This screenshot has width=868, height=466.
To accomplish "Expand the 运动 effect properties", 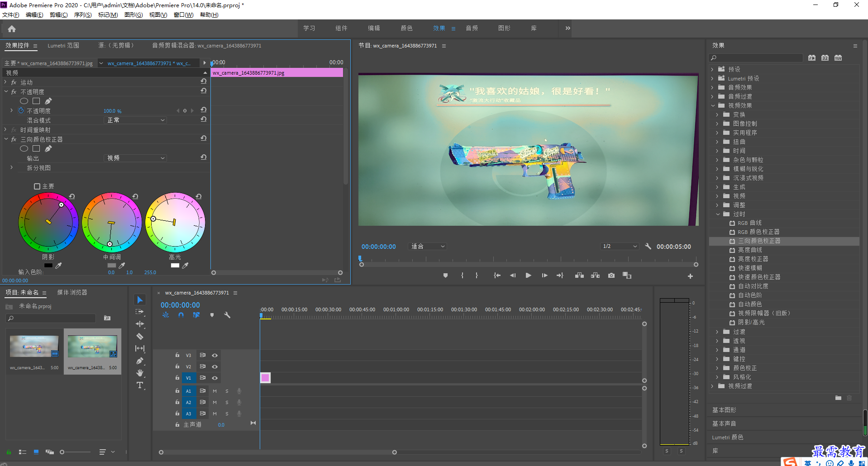I will [x=5, y=82].
